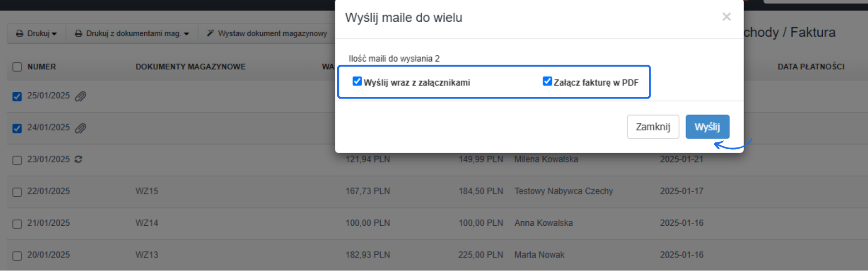This screenshot has height=271, width=868.
Task: Uncheck the 24/01/2025 invoice row
Action: (17, 128)
